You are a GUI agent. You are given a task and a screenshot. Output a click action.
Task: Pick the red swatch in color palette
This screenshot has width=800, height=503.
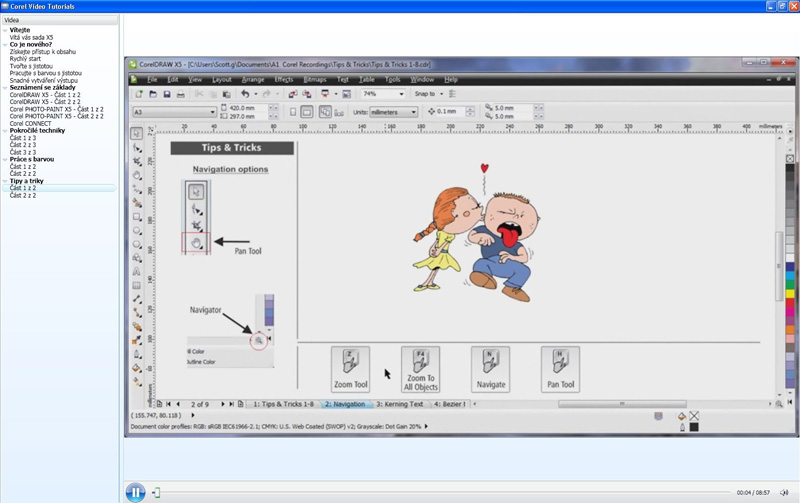click(790, 303)
